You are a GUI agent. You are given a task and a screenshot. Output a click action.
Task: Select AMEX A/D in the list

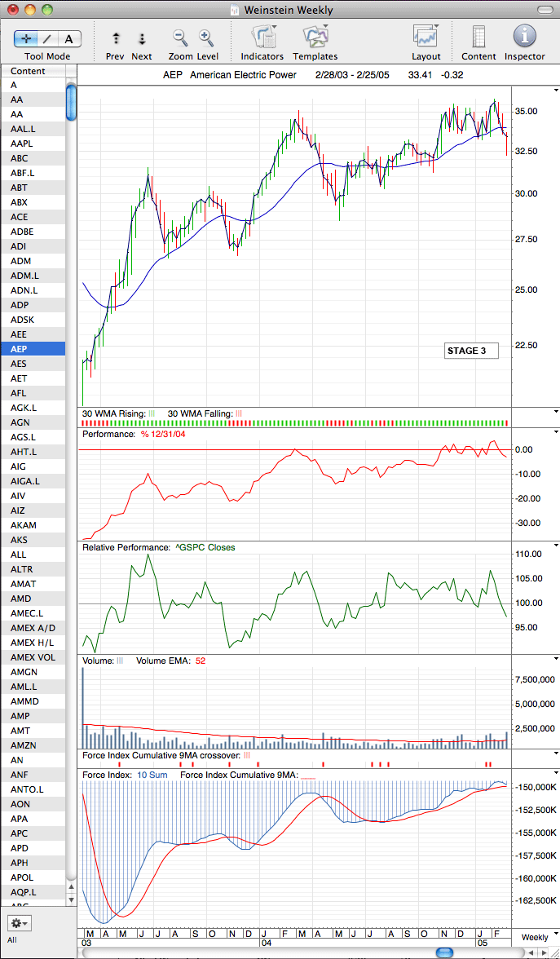pos(33,628)
